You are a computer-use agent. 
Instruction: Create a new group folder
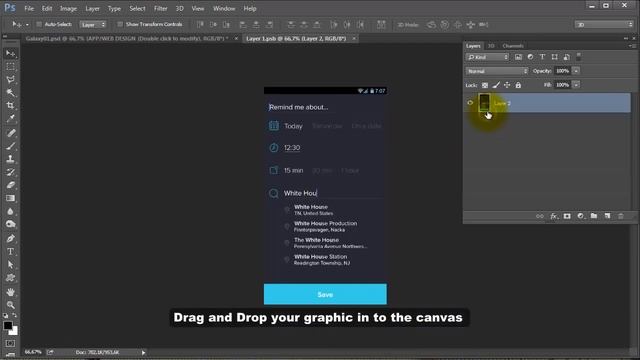594,216
